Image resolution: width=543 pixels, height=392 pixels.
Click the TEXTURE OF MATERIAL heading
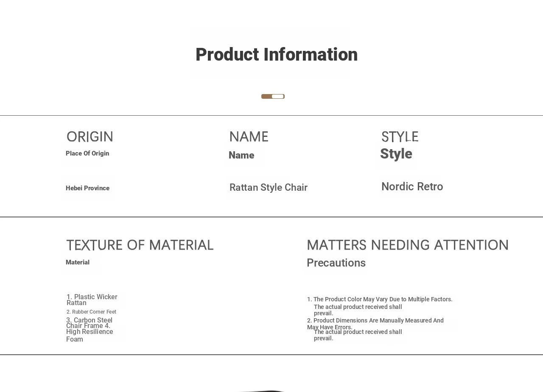[x=140, y=245]
